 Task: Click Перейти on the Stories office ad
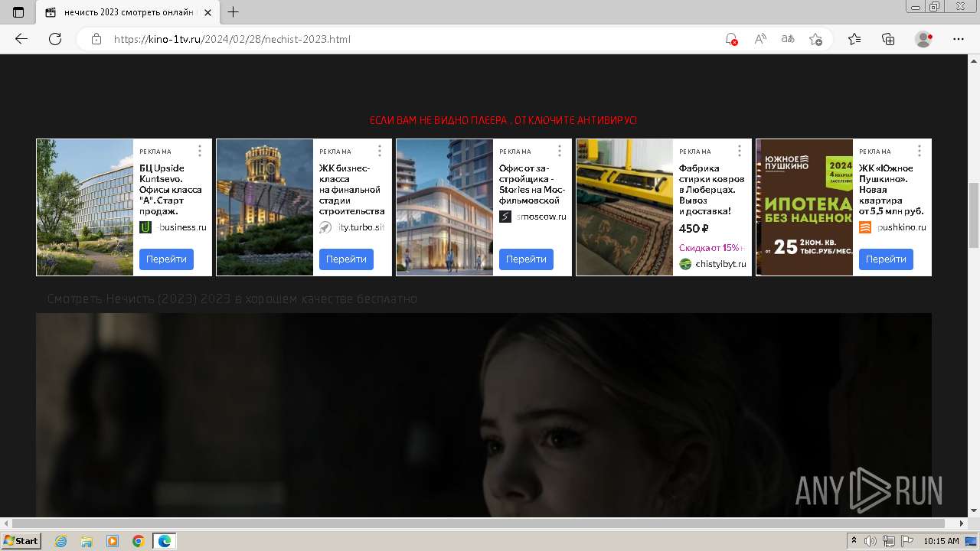(526, 259)
